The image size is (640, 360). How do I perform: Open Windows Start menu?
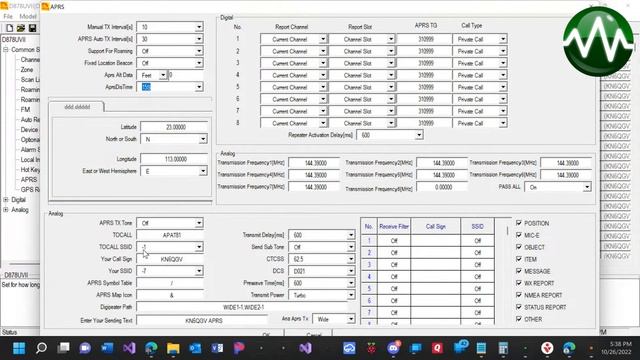19,348
